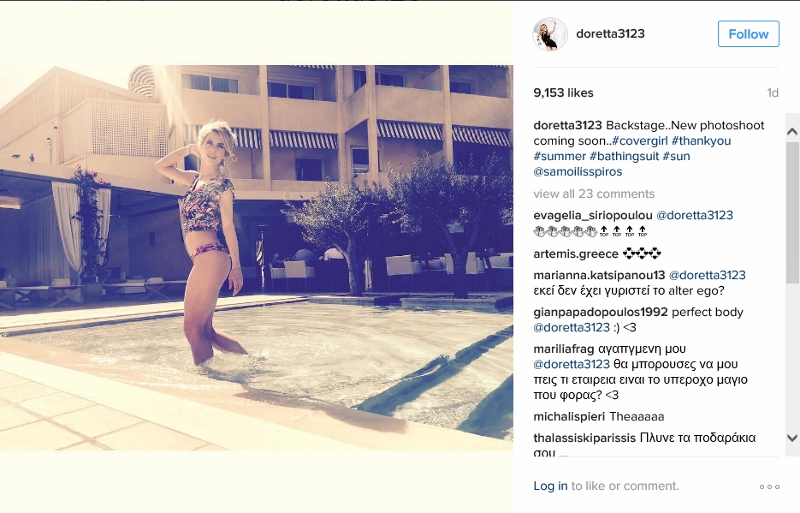The height and width of the screenshot is (513, 800).
Task: Open evagelia_siriopoulou commenter profile
Action: pyautogui.click(x=593, y=215)
